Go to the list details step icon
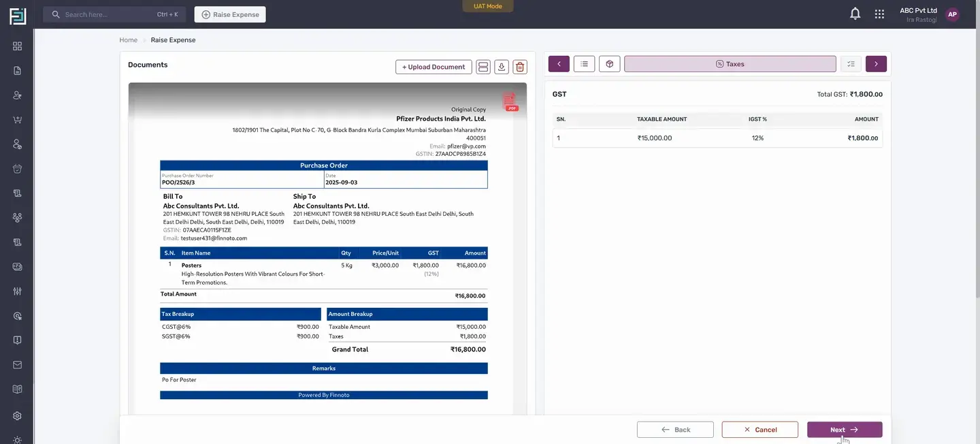Viewport: 980px width, 444px height. (x=584, y=64)
